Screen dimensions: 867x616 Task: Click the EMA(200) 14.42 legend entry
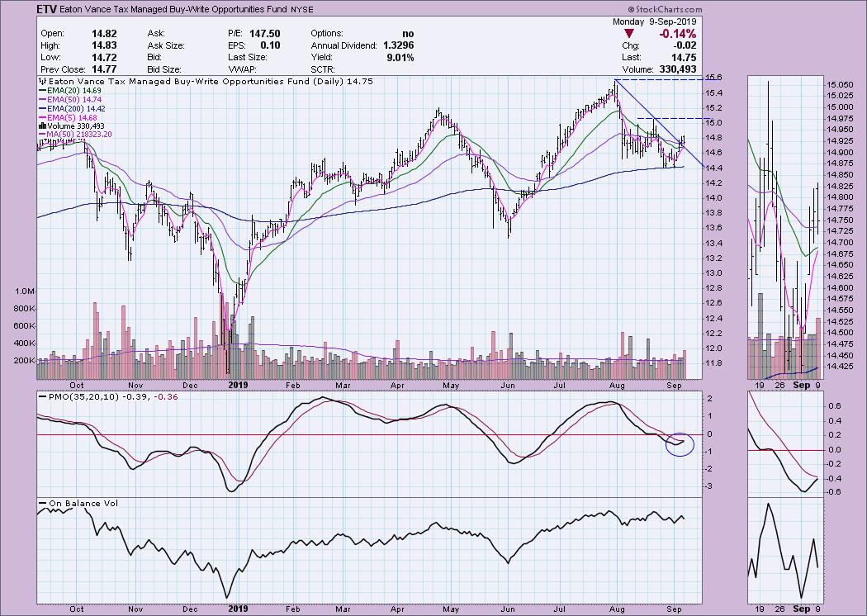[x=76, y=109]
